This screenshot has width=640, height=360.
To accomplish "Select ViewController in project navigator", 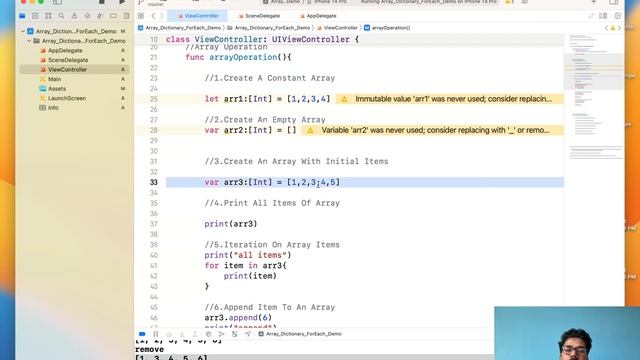I will pyautogui.click(x=67, y=69).
